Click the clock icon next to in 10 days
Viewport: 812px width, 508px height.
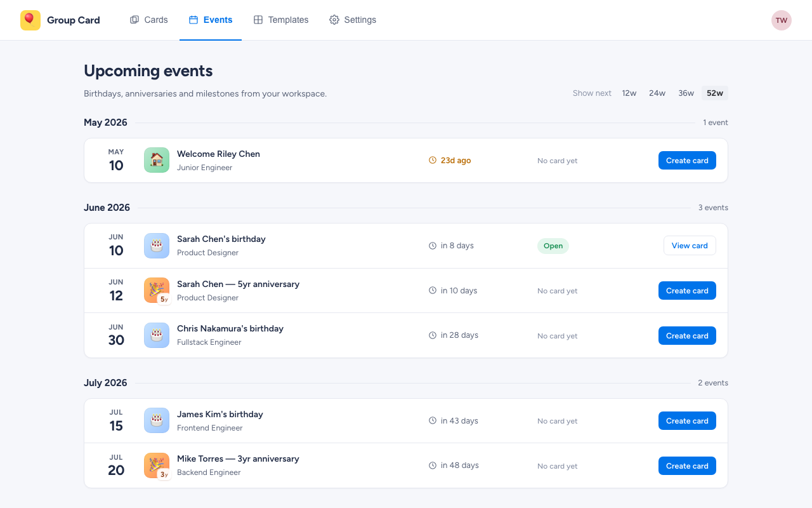[x=433, y=291]
